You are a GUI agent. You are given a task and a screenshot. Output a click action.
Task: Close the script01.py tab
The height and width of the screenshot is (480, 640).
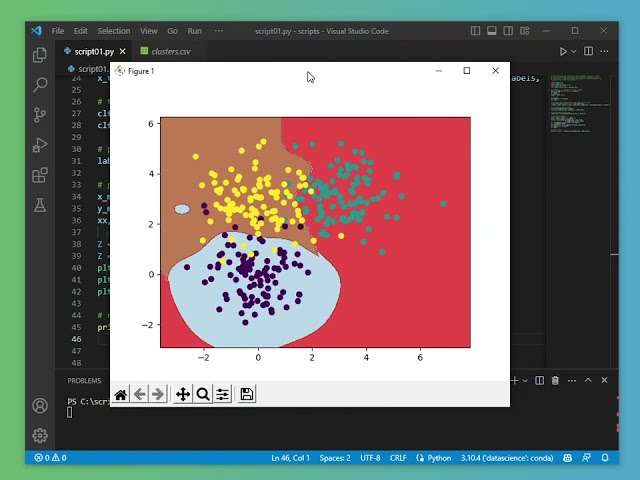point(122,51)
